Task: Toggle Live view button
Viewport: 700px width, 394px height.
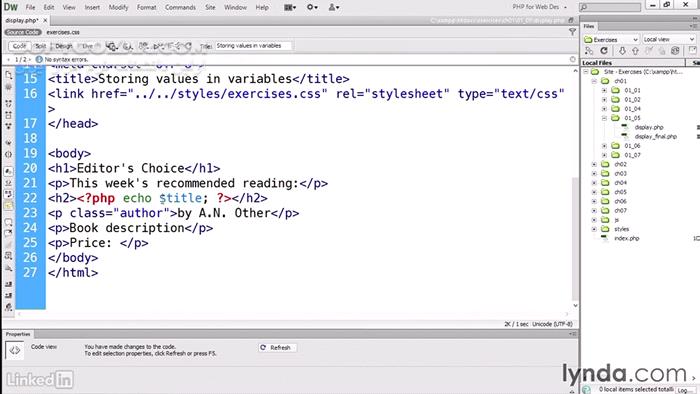Action: [88, 46]
